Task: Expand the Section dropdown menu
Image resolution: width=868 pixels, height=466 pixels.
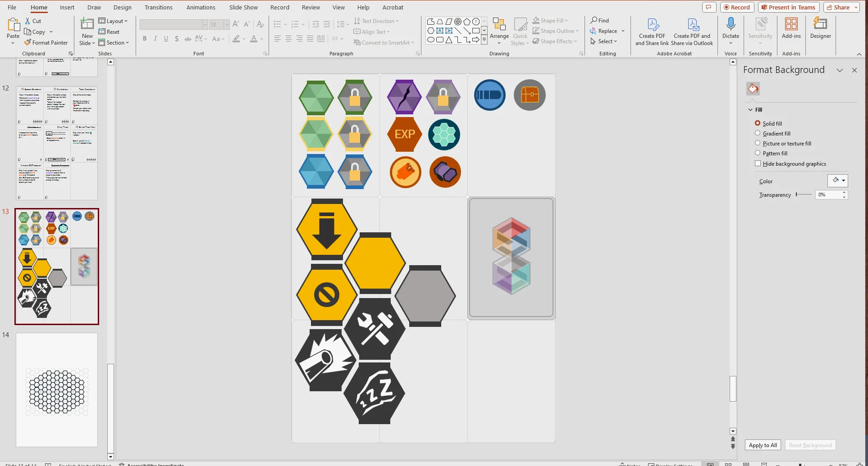Action: [114, 42]
